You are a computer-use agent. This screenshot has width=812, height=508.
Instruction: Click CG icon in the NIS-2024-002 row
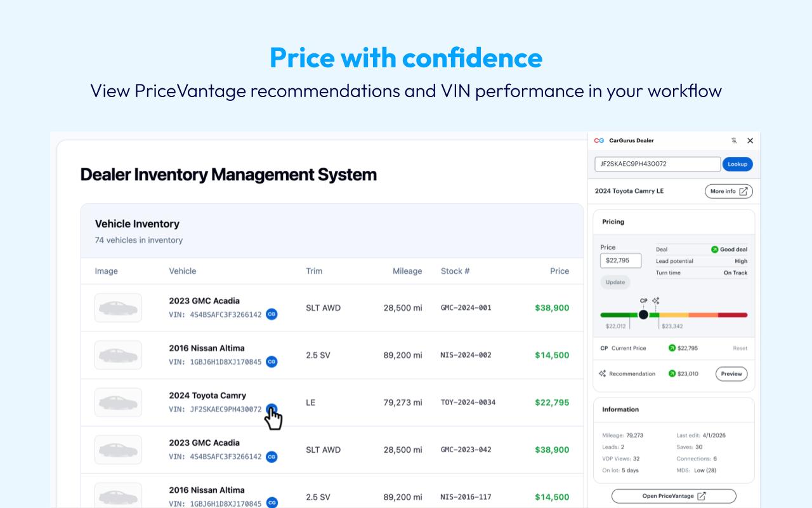(272, 362)
